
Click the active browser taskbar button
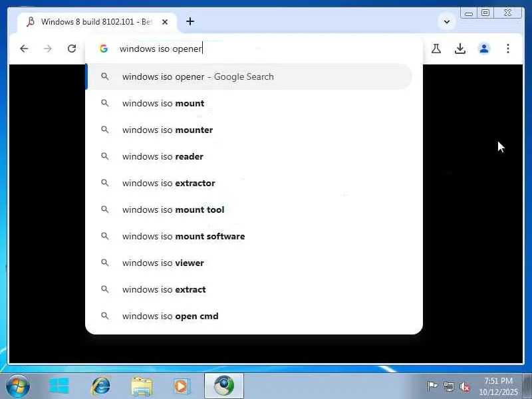(x=224, y=386)
